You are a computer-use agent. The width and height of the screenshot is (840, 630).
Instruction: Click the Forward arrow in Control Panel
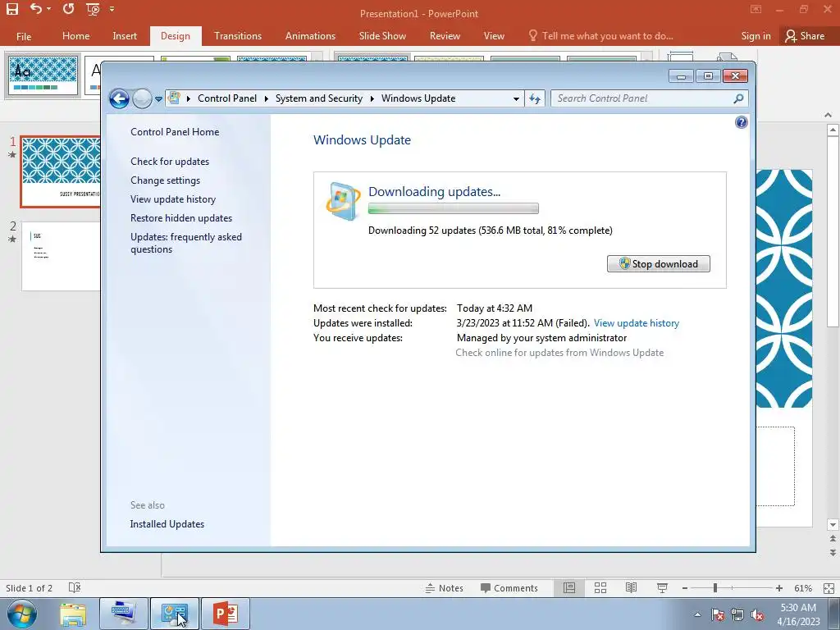tap(142, 98)
